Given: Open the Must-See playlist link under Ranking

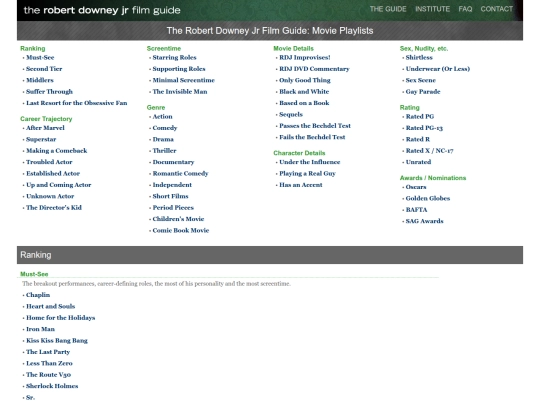Looking at the screenshot, I should 40,58.
